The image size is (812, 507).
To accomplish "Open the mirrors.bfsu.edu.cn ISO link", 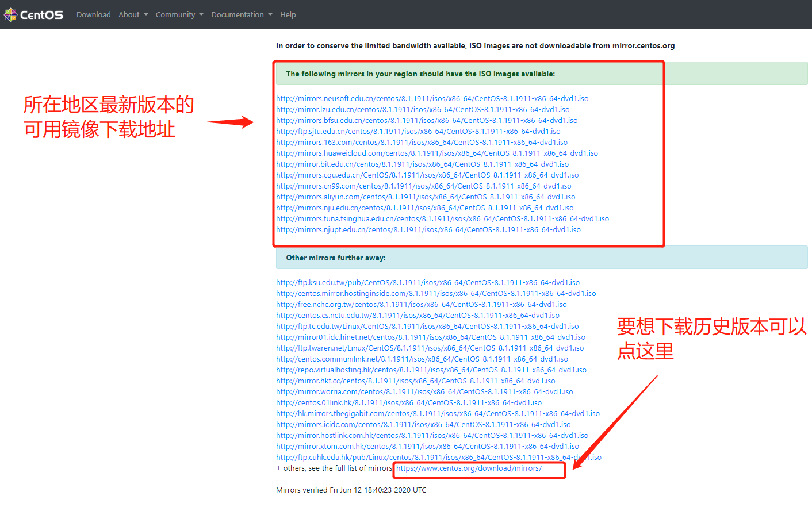I will (427, 121).
